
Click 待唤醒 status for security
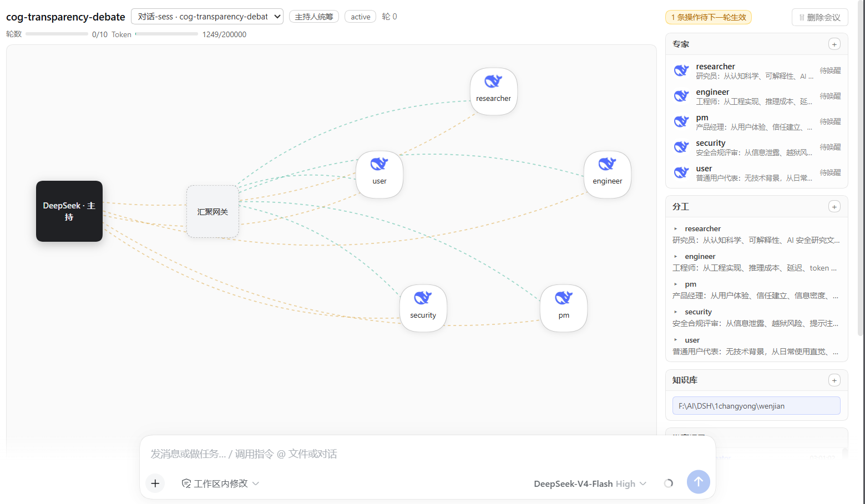click(830, 147)
